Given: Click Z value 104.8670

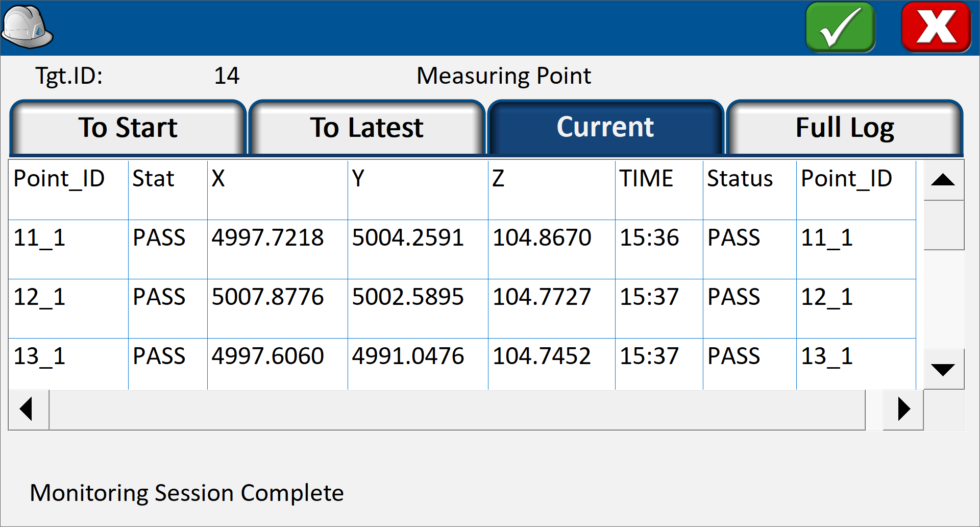Looking at the screenshot, I should click(x=552, y=249).
